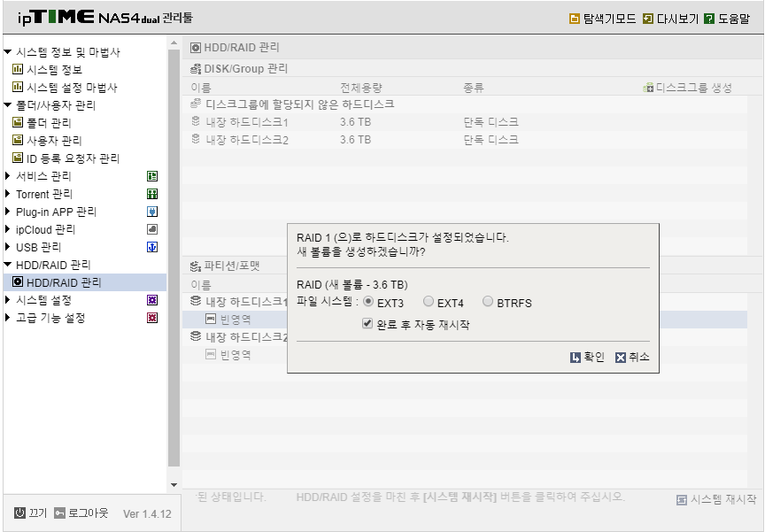The height and width of the screenshot is (532, 765).
Task: Click the 내장 하드디스크1 disk icon in DISK/Group list
Action: click(196, 121)
